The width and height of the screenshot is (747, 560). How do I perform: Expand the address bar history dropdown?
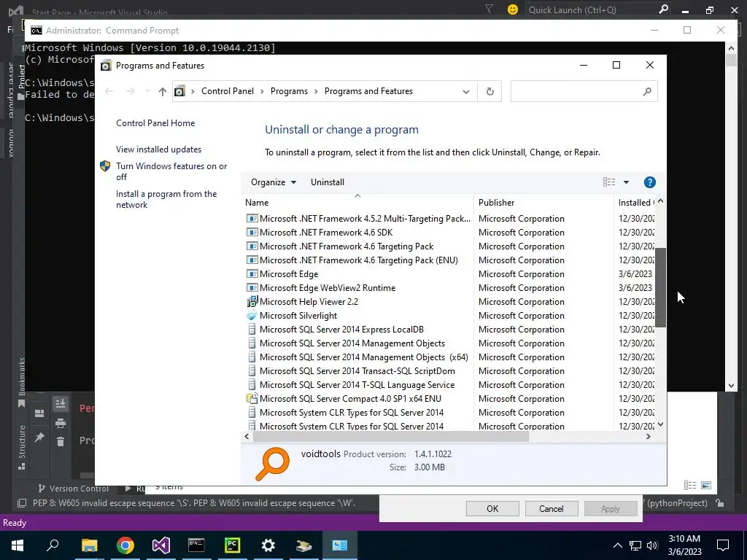pyautogui.click(x=466, y=91)
